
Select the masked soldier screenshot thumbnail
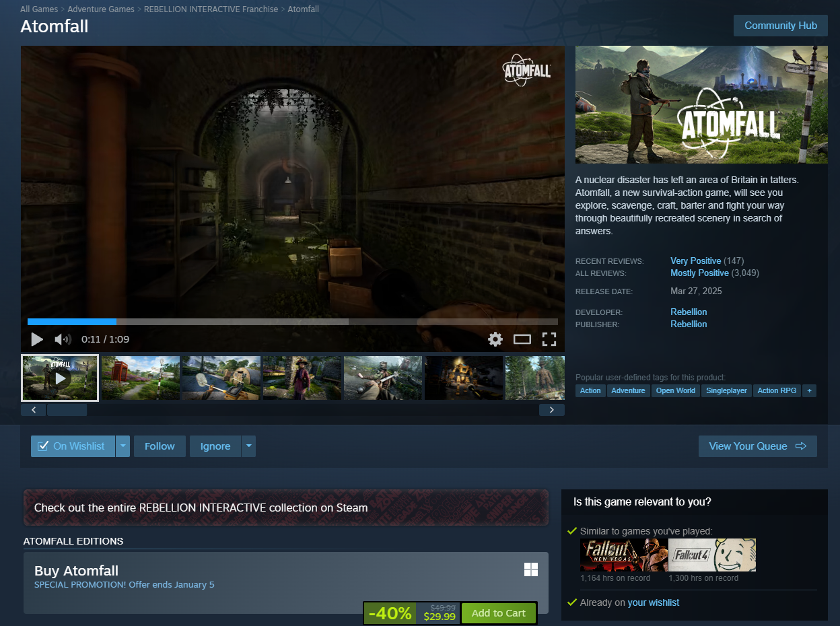[382, 378]
